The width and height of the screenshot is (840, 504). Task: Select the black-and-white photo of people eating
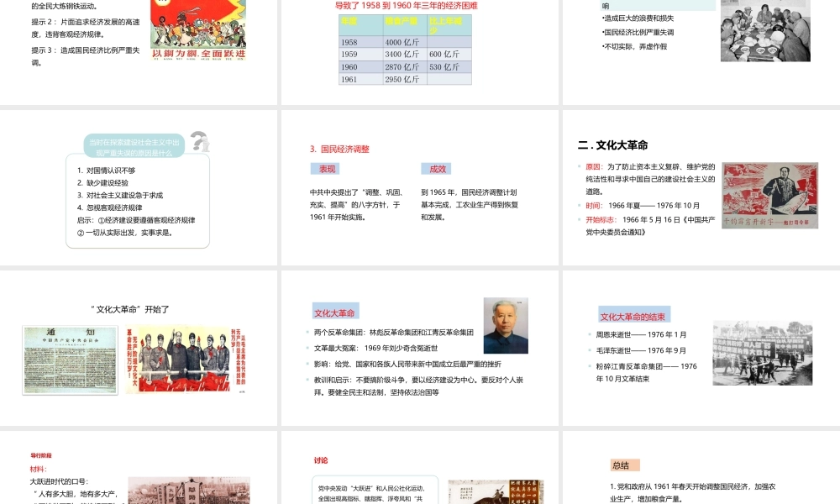[x=765, y=30]
